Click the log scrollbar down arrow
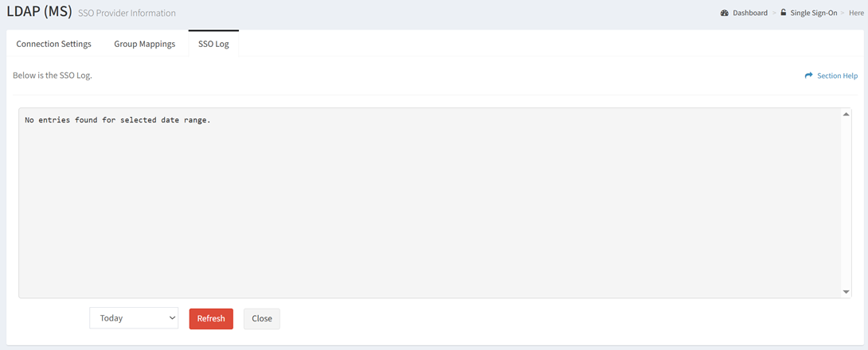Screen dimensions: 868x350 click(846, 292)
